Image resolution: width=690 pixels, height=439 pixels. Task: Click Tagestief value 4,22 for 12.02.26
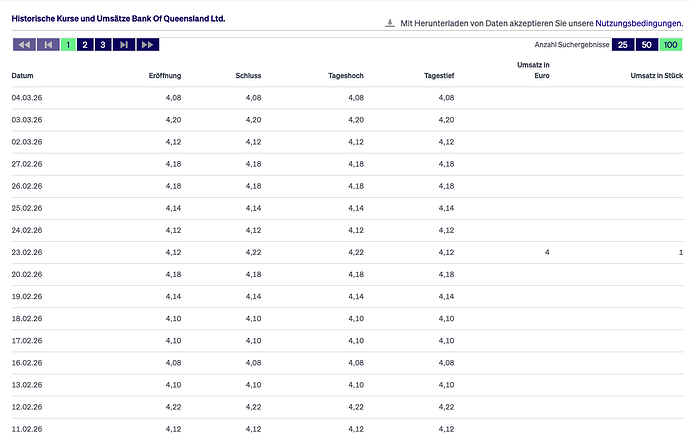tap(446, 407)
